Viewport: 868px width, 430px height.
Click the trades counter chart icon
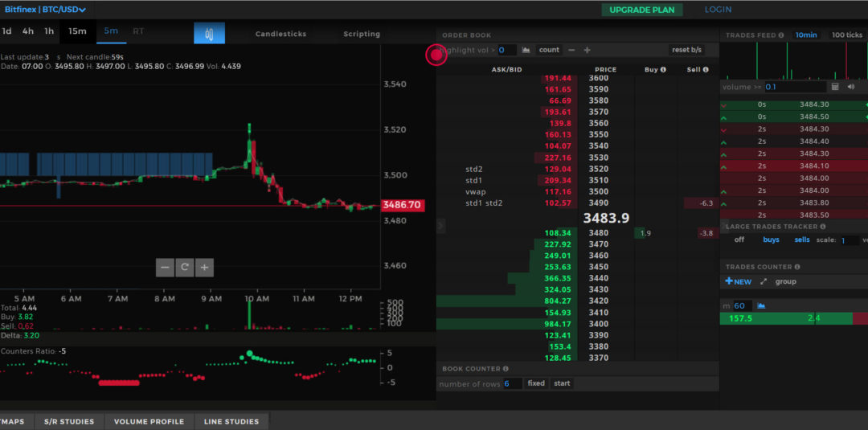click(x=761, y=305)
